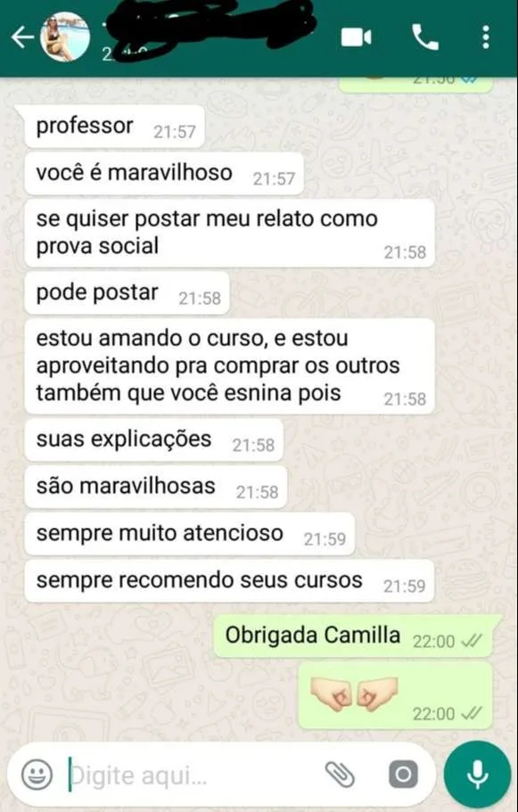Go back using the arrow icon
518x812 pixels.
(22, 37)
